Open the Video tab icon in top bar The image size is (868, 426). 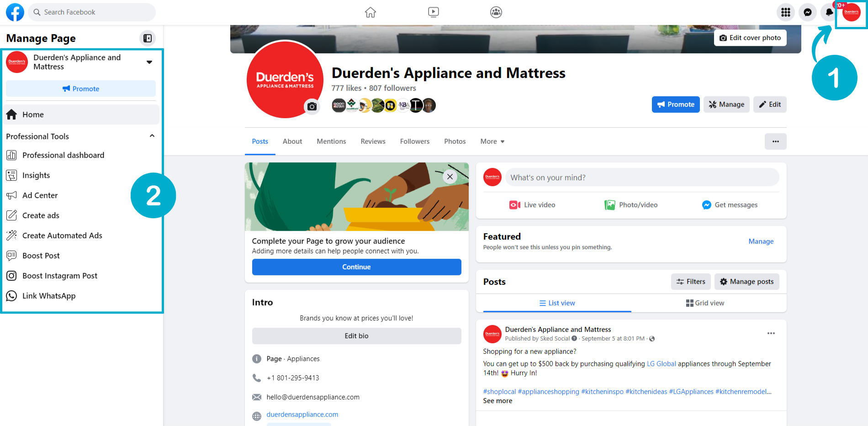[x=434, y=12]
